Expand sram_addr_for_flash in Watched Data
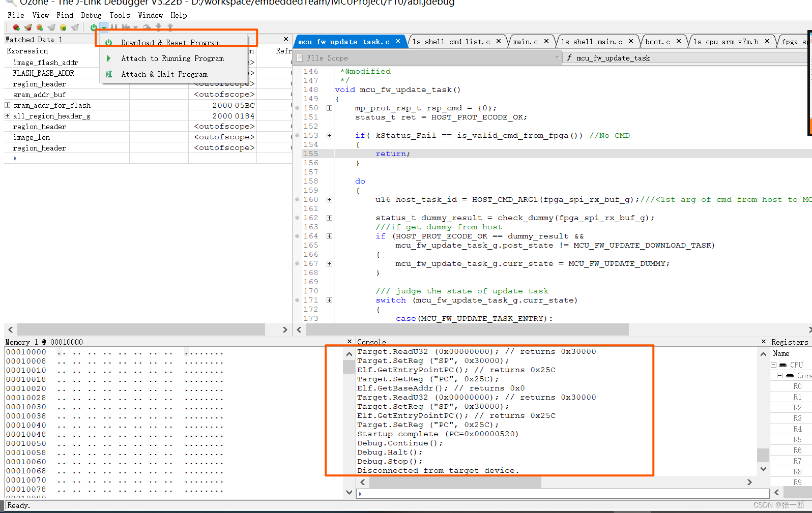 8,105
